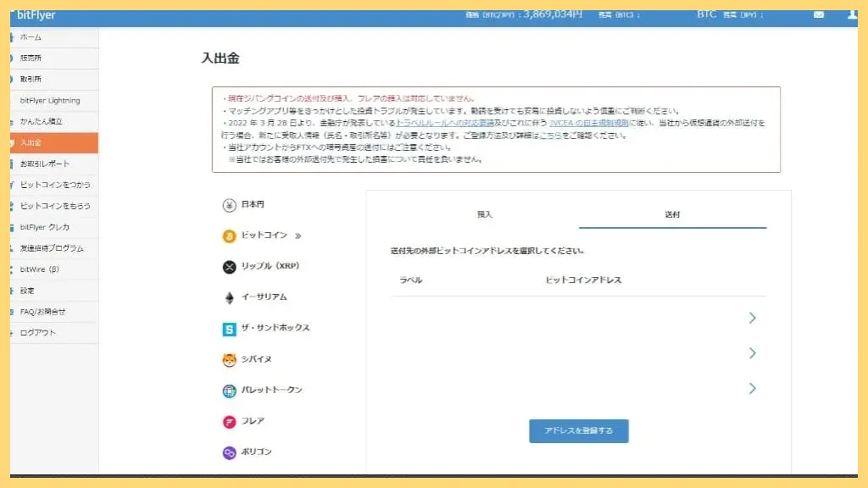Image resolution: width=868 pixels, height=488 pixels.
Task: Click the account user icon top right
Action: point(852,14)
